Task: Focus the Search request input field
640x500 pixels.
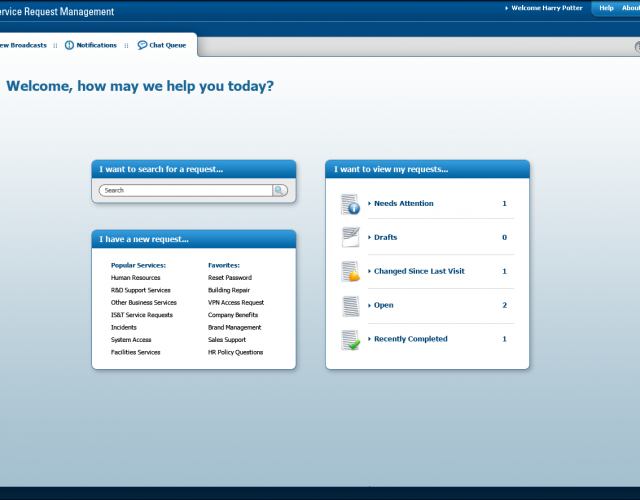Action: pos(186,190)
